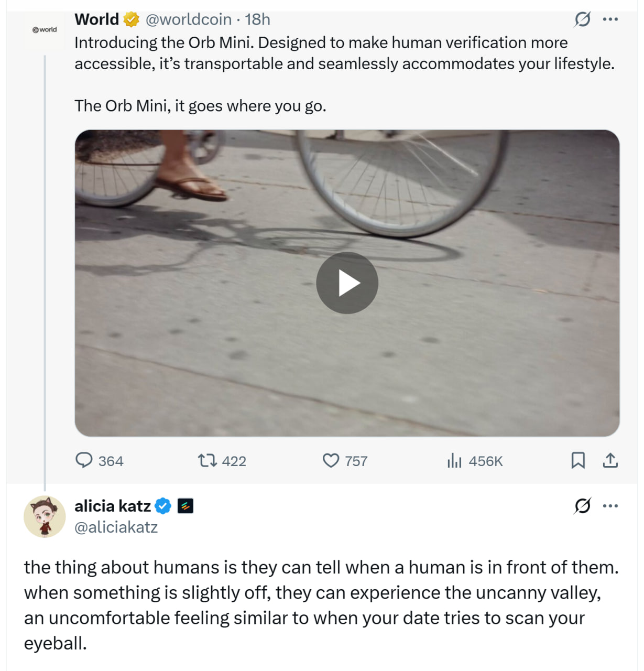Image resolution: width=644 pixels, height=671 pixels.
Task: Click the @aliciakatz handle
Action: pos(116,527)
